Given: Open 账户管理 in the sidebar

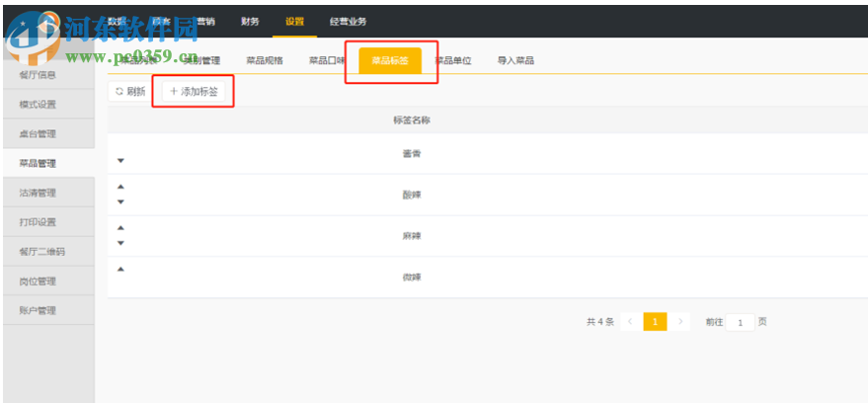Looking at the screenshot, I should pyautogui.click(x=48, y=310).
